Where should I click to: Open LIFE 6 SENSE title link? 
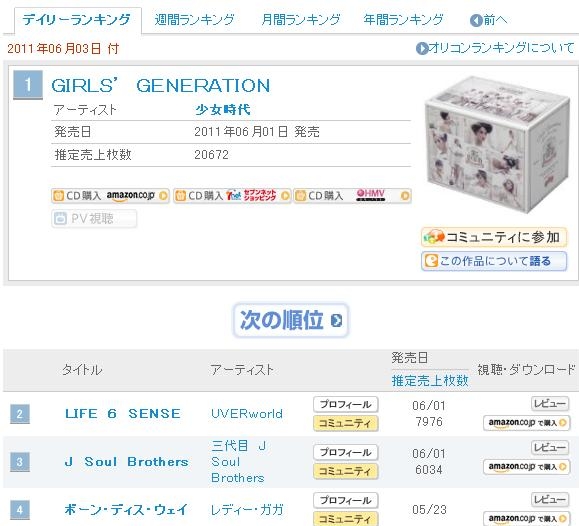123,414
